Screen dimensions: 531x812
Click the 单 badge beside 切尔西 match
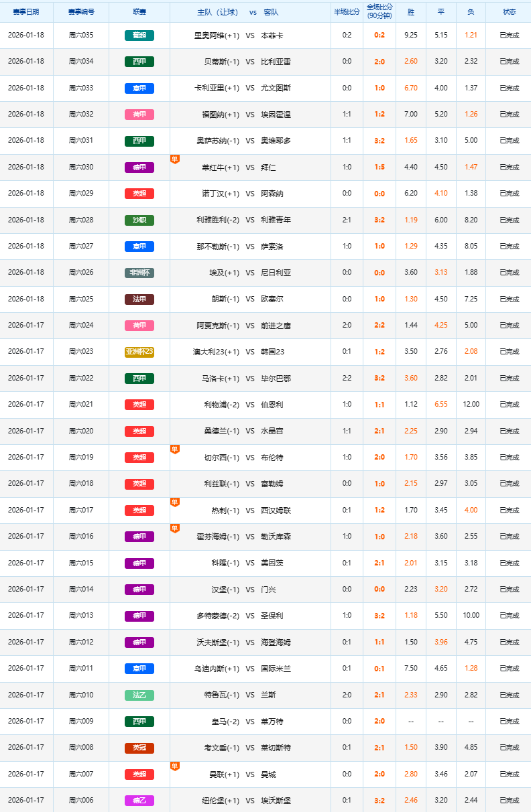click(x=175, y=450)
